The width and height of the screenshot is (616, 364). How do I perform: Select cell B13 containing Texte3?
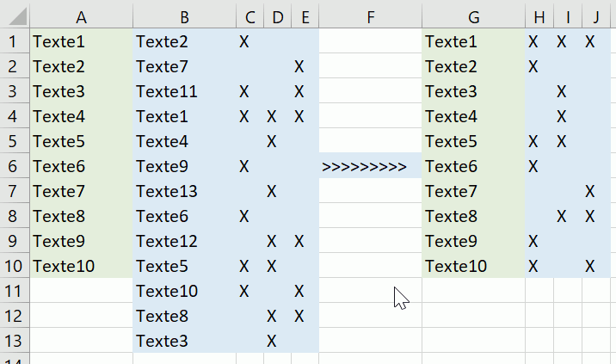(x=184, y=341)
